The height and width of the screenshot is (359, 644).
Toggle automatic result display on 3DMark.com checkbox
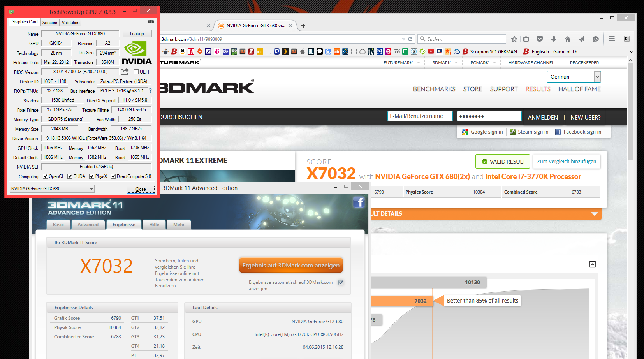pyautogui.click(x=341, y=282)
